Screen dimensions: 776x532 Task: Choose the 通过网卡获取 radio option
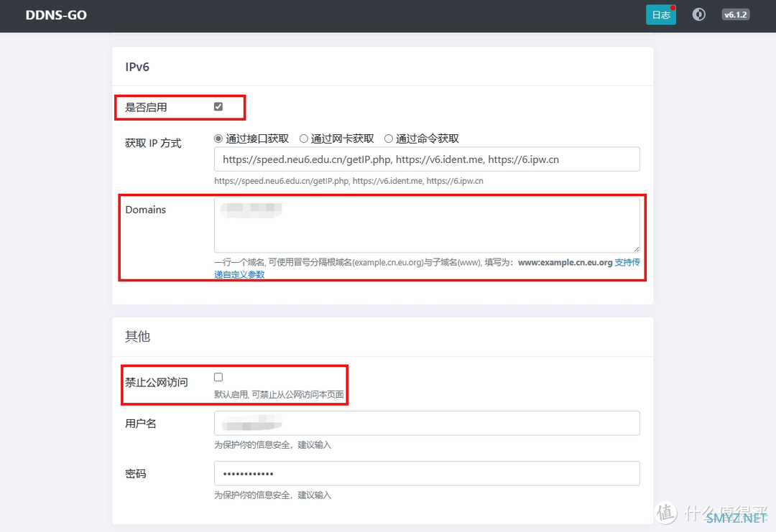coord(304,139)
